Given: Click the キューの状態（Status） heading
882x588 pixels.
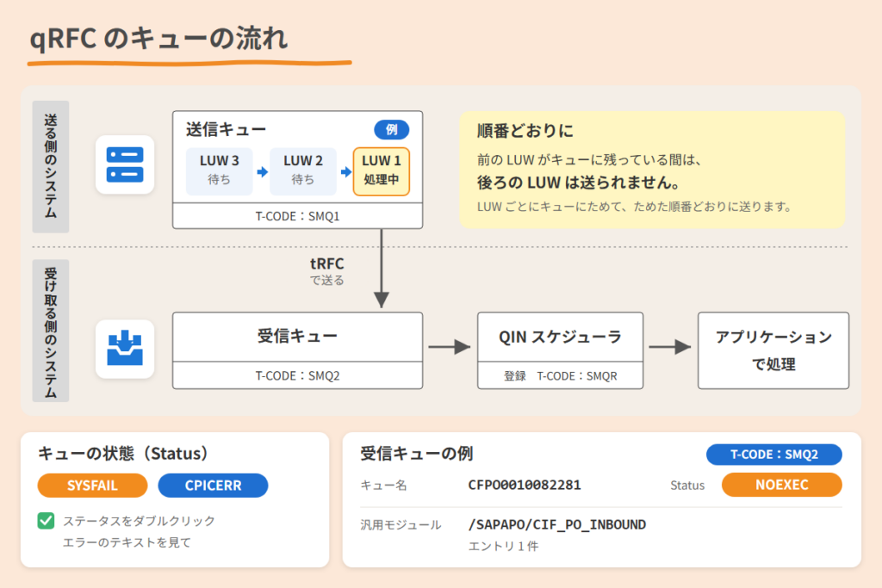Looking at the screenshot, I should pos(123,454).
